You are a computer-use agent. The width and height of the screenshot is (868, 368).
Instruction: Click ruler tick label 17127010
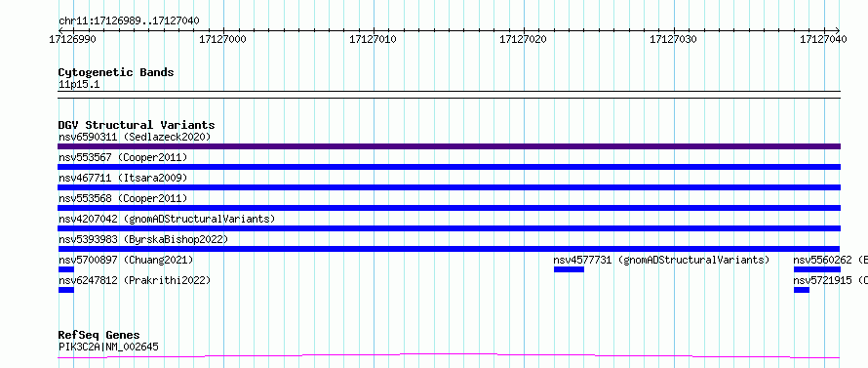[373, 39]
